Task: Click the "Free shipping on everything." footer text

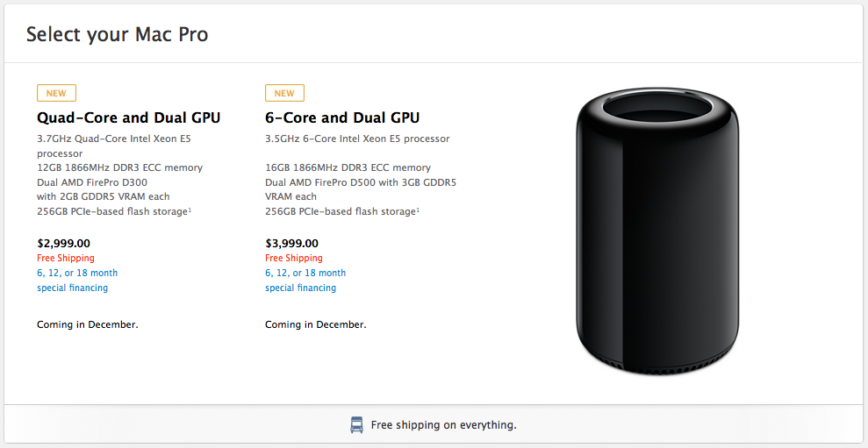Action: pos(443,425)
